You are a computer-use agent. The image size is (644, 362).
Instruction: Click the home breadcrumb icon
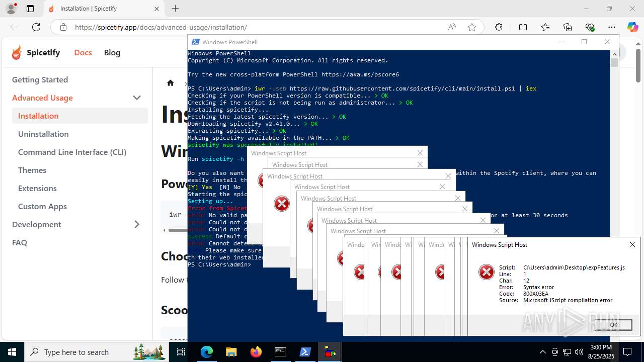click(171, 83)
